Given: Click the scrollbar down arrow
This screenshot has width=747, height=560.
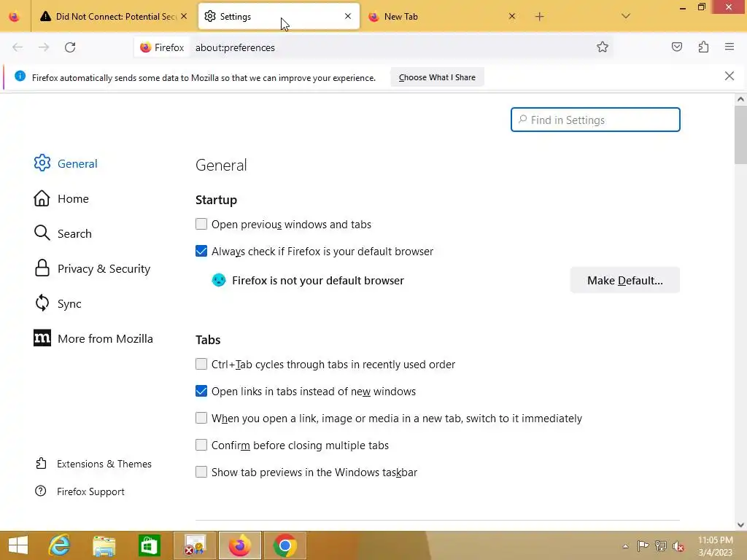Looking at the screenshot, I should click(x=740, y=525).
